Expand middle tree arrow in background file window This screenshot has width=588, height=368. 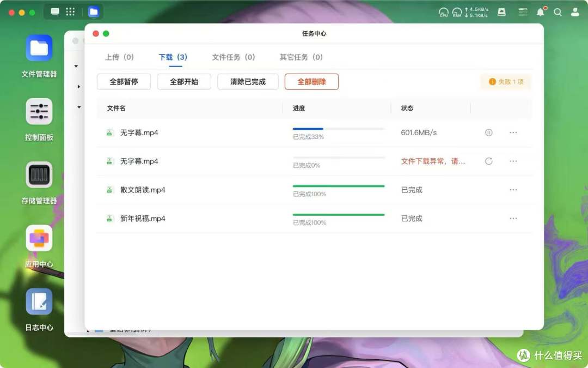79,87
